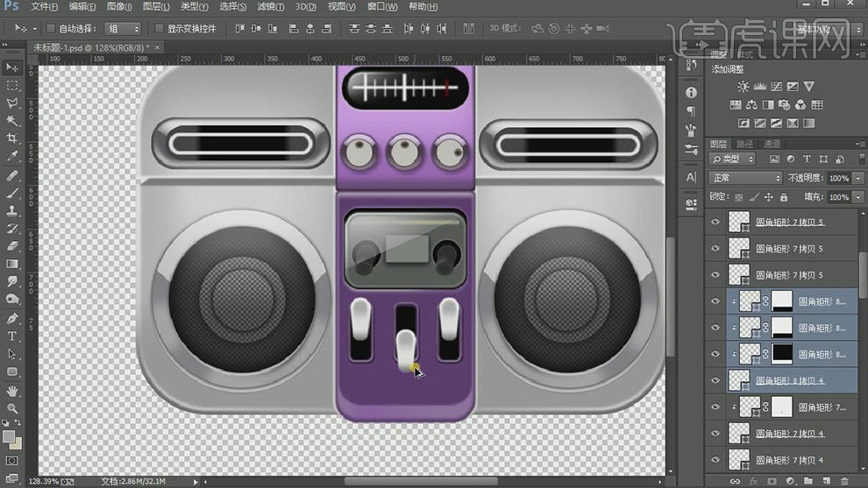868x488 pixels.
Task: Select the Eyedropper tool
Action: [x=12, y=156]
